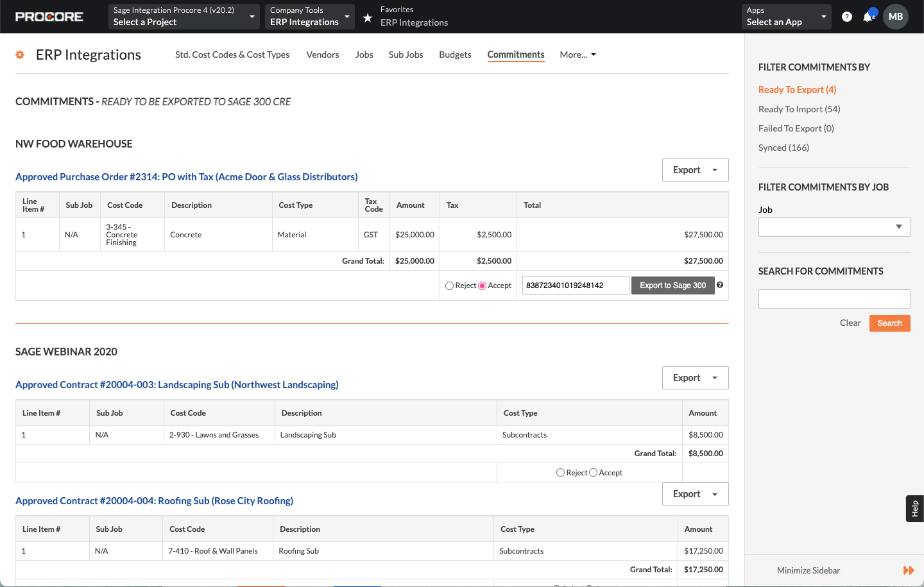Screen dimensions: 924x587
Task: Open ERP Integrations favorite link in header
Action: pyautogui.click(x=414, y=22)
